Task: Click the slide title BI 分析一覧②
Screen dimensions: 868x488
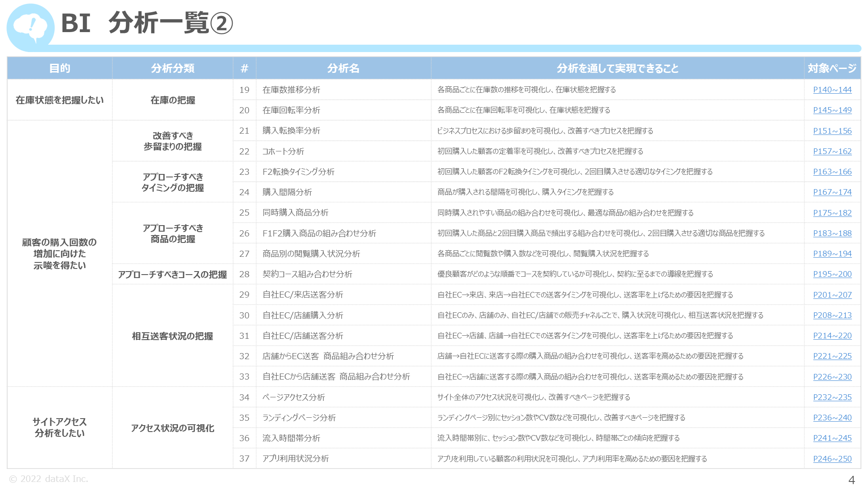Action: click(147, 23)
